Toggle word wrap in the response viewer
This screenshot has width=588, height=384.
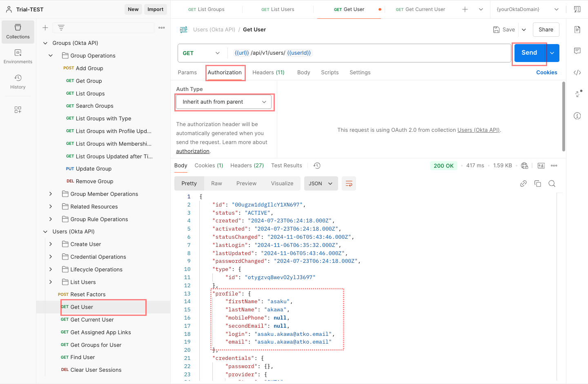tap(349, 183)
